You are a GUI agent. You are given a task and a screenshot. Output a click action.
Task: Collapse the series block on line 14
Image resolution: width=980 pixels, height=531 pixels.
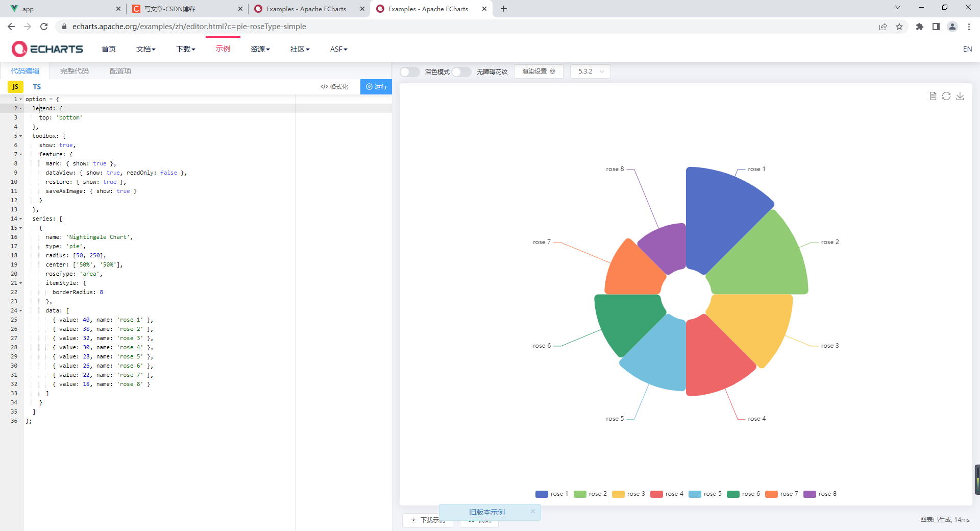pos(21,219)
